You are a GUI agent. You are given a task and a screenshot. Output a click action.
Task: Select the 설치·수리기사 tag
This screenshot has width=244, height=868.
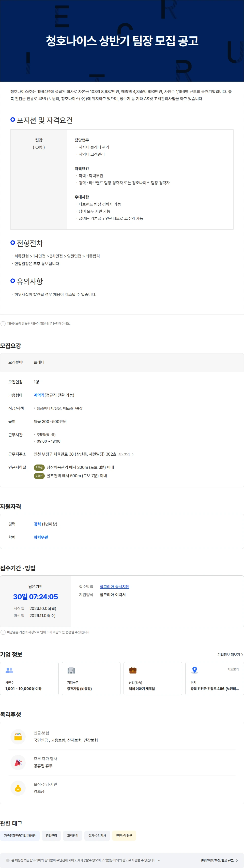97,835
